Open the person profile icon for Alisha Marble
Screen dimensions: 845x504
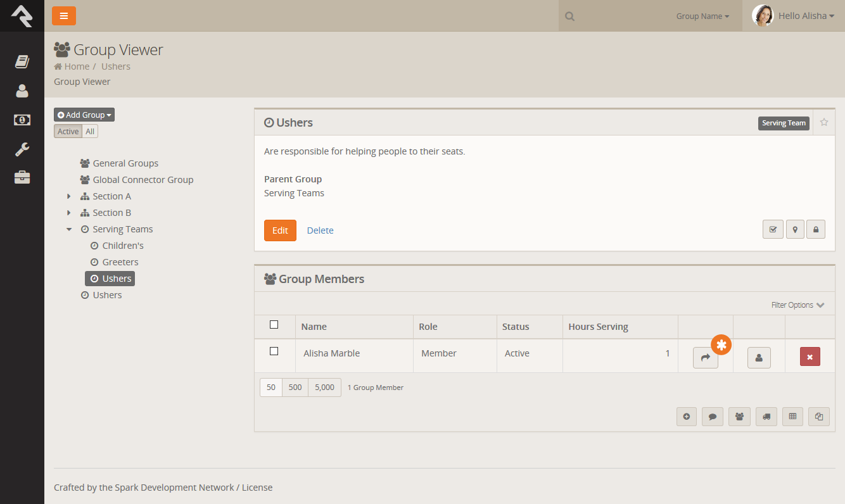click(759, 358)
